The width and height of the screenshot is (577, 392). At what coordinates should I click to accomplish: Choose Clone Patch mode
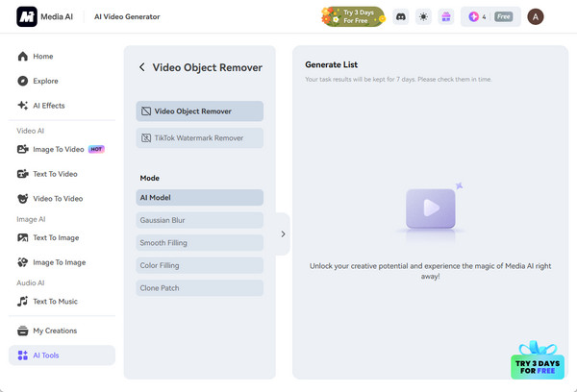(200, 288)
